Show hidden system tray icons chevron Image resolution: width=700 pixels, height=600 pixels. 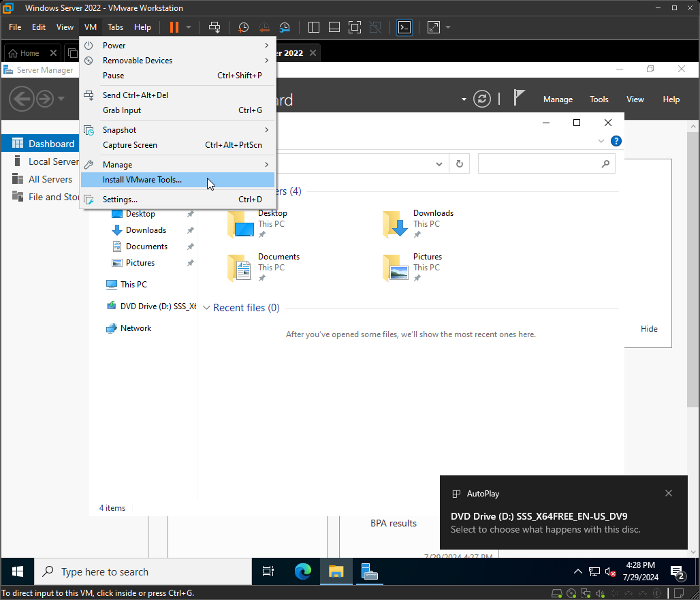577,572
